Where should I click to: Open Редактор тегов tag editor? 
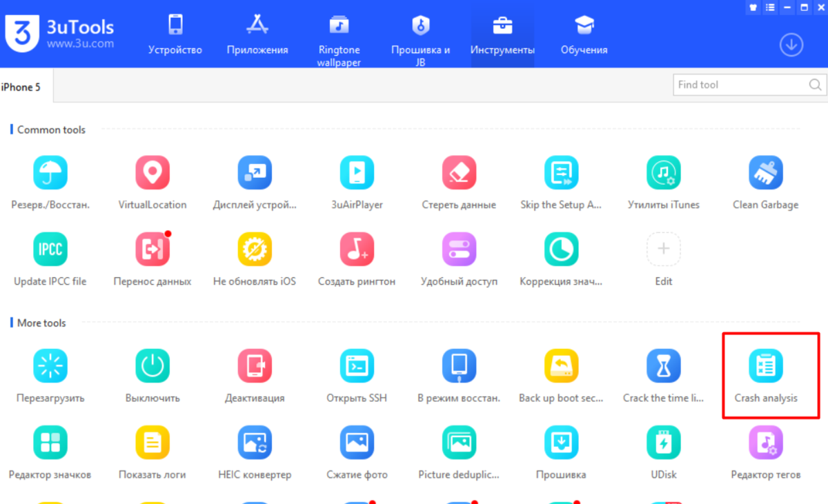coord(765,443)
